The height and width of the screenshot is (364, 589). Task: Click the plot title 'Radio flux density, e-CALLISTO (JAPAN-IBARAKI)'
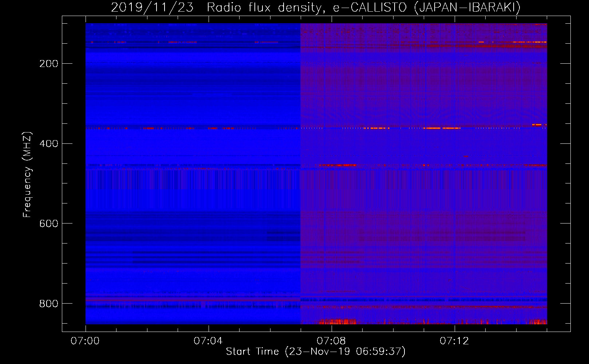pos(364,7)
